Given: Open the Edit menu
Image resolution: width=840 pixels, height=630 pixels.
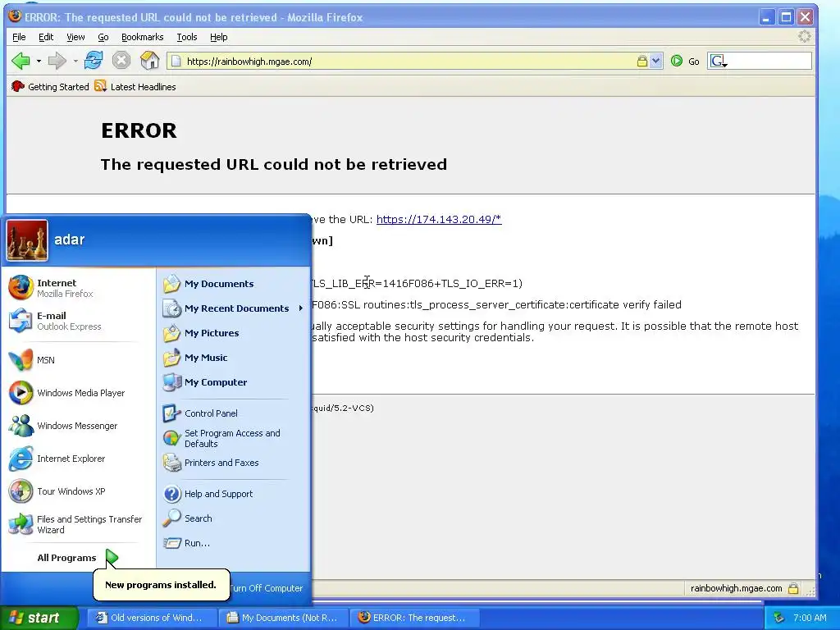Looking at the screenshot, I should (x=46, y=37).
